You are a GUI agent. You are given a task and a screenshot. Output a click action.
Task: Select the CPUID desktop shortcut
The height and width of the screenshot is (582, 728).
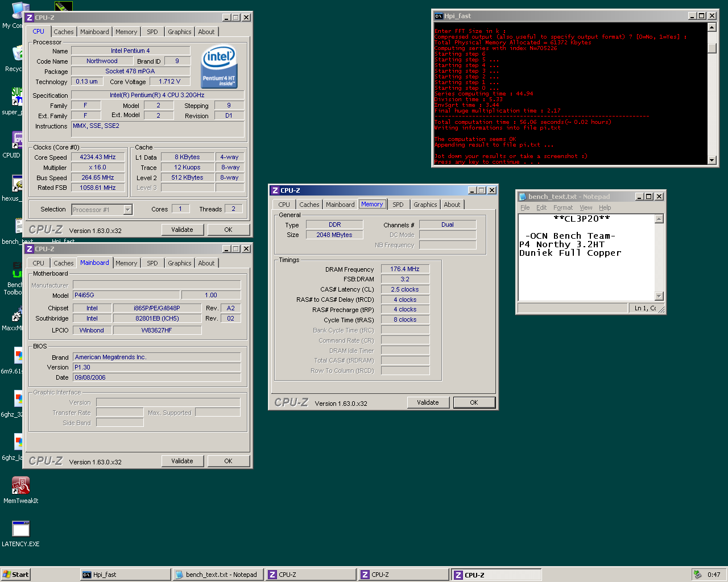[x=13, y=144]
